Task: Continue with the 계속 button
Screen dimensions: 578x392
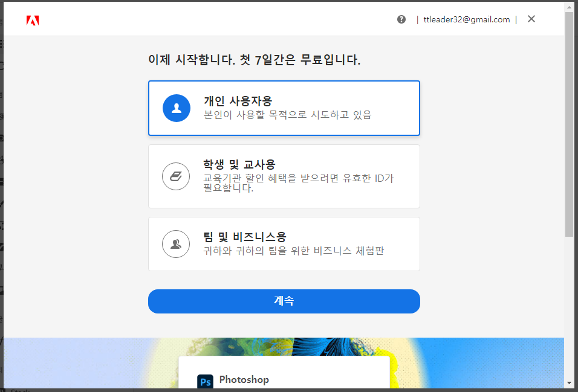Action: click(284, 301)
